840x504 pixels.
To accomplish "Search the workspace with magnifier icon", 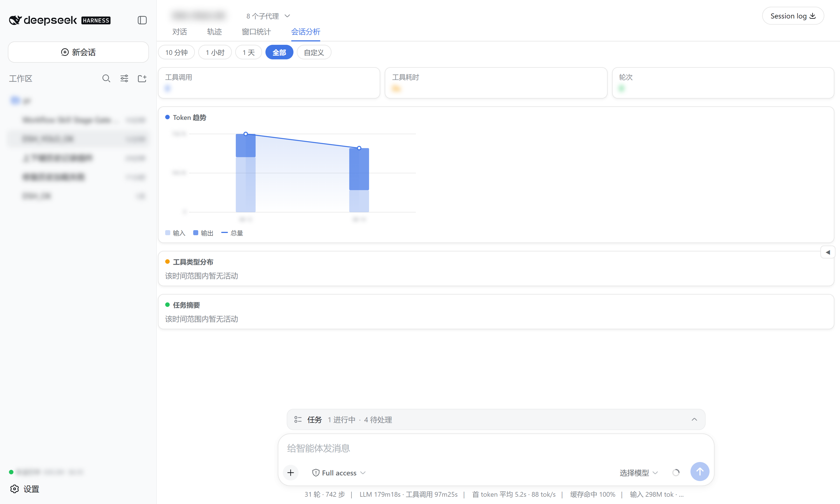I will pos(106,78).
